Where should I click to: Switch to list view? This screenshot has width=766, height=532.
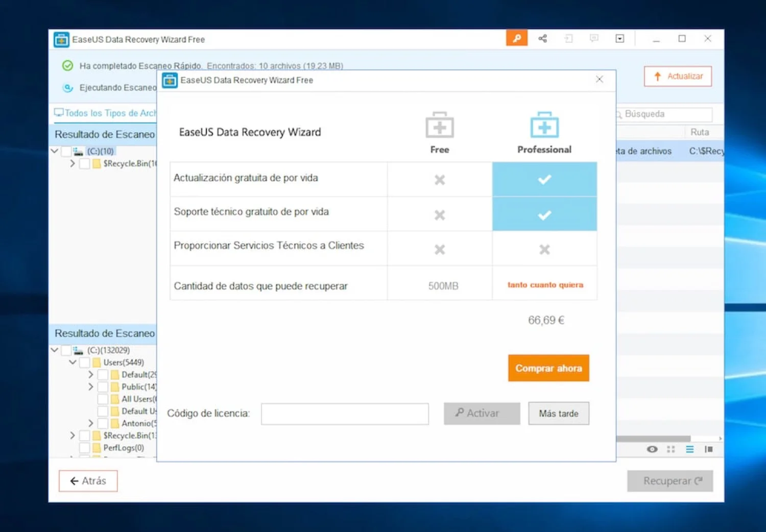[x=690, y=449]
